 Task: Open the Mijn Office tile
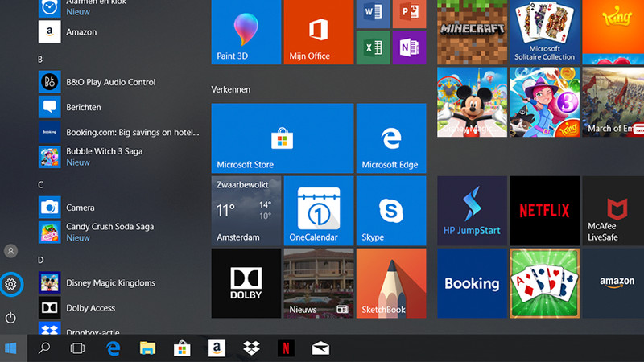click(x=319, y=32)
